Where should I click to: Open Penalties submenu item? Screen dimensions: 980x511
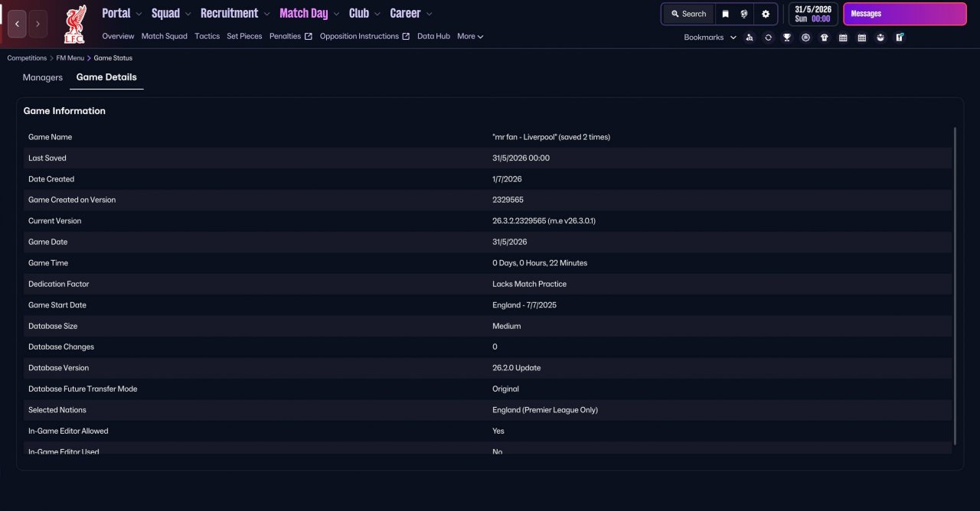(285, 36)
